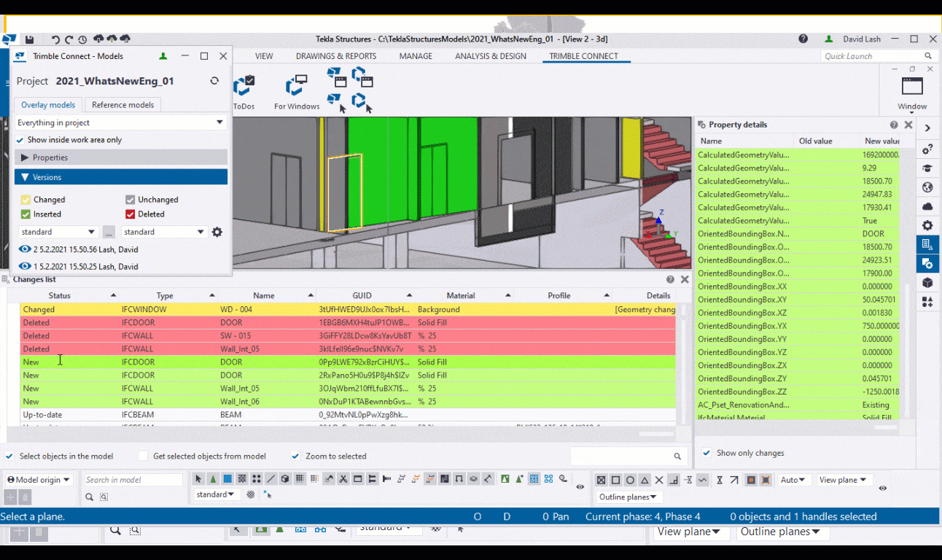
Task: Open the globe icon in the side pane
Action: click(927, 187)
